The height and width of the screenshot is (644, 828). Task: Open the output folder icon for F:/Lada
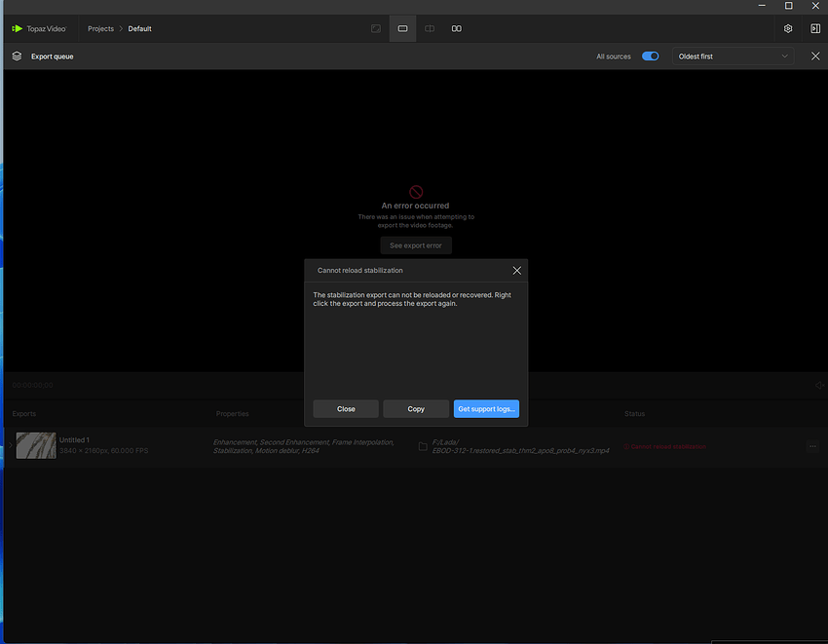pos(423,446)
